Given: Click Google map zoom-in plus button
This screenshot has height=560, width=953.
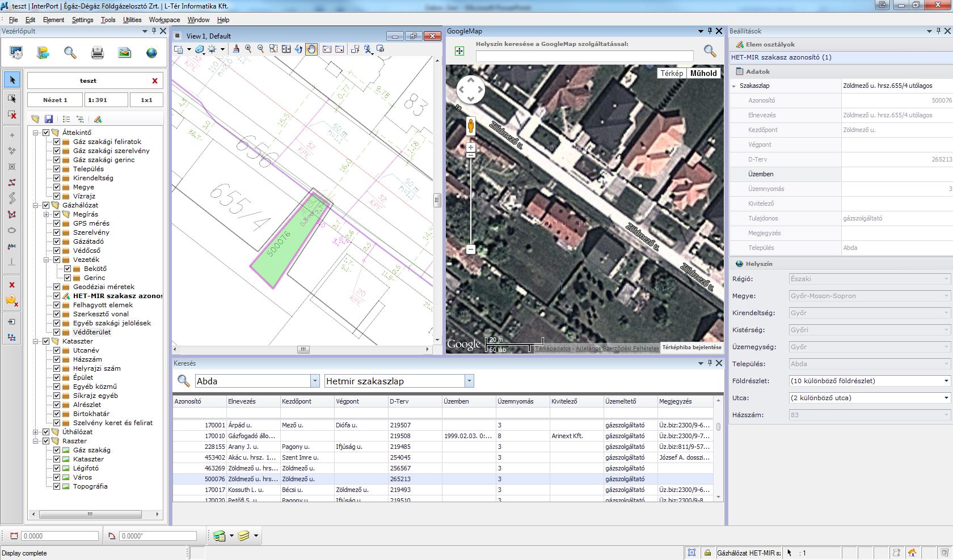Looking at the screenshot, I should [470, 147].
